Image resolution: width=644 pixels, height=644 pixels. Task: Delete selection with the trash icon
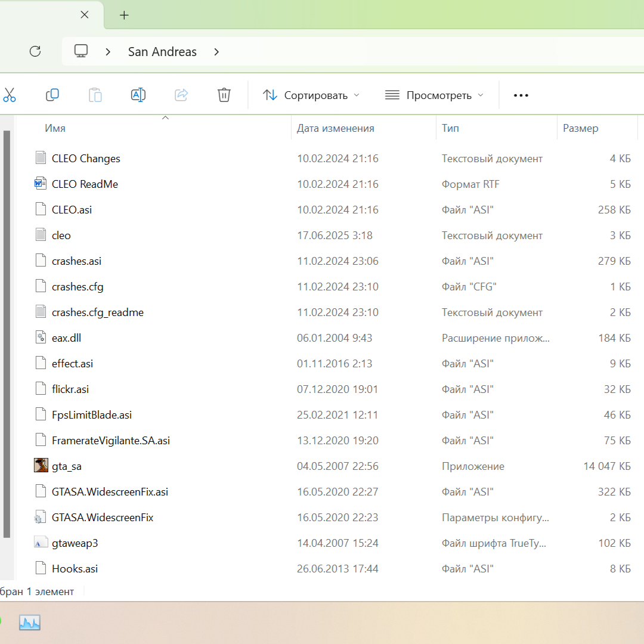tap(224, 95)
